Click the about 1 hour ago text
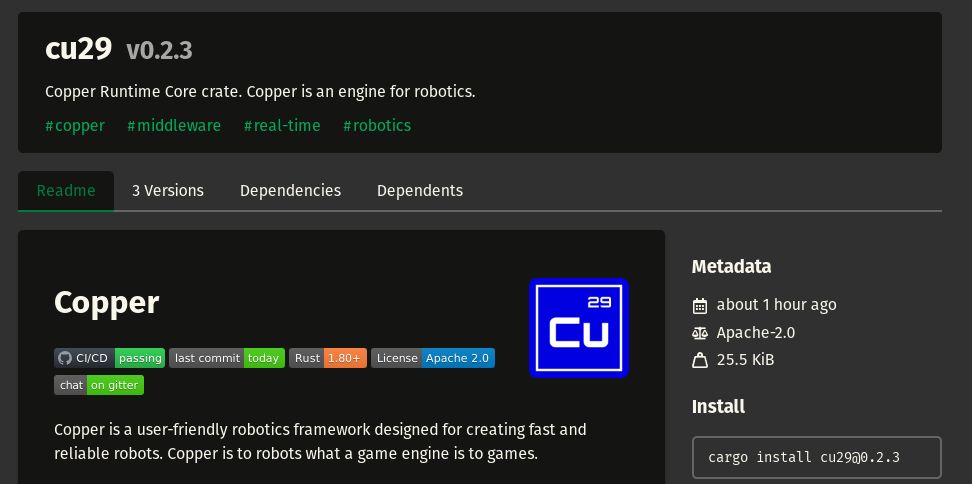Image resolution: width=972 pixels, height=484 pixels. [x=776, y=305]
